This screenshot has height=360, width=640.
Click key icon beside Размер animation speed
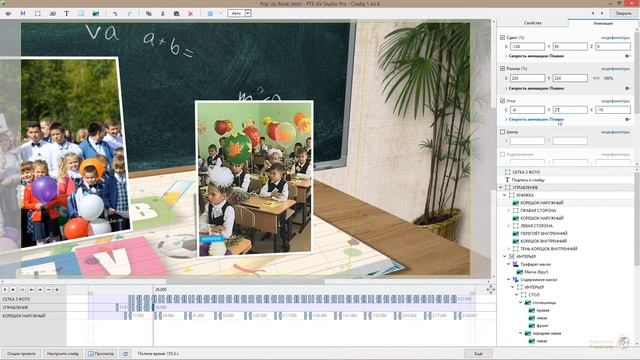tap(627, 88)
